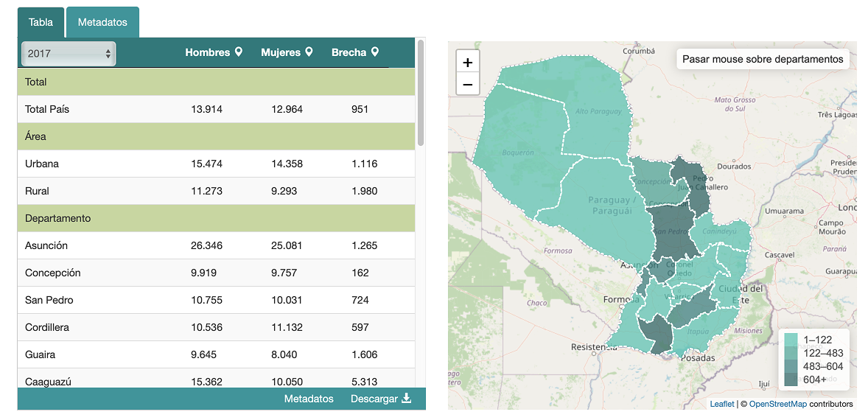Click the table's vertical scrollbar thumb
The height and width of the screenshot is (420, 868).
click(x=421, y=92)
